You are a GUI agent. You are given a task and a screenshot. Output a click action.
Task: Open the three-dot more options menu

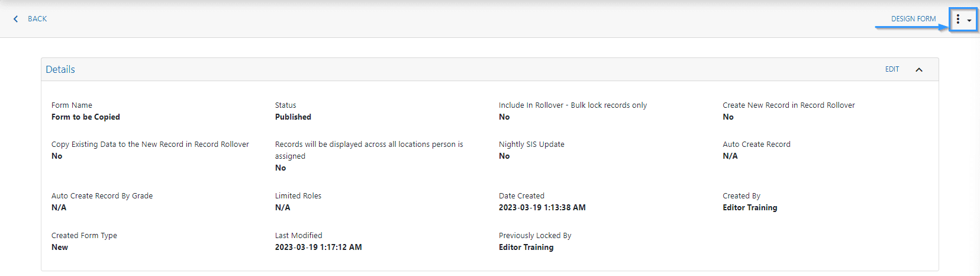click(958, 20)
